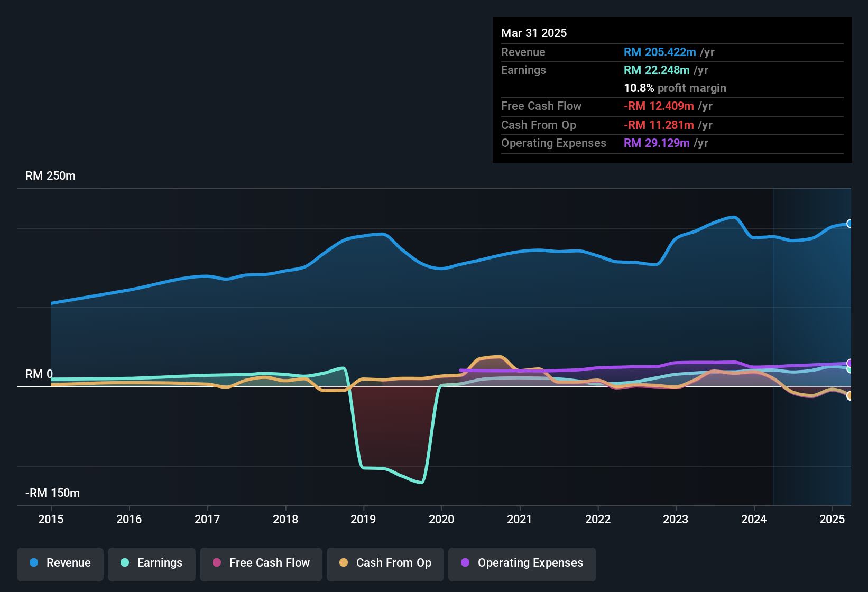Select the 2021 x-axis label
The image size is (868, 592).
(x=520, y=519)
